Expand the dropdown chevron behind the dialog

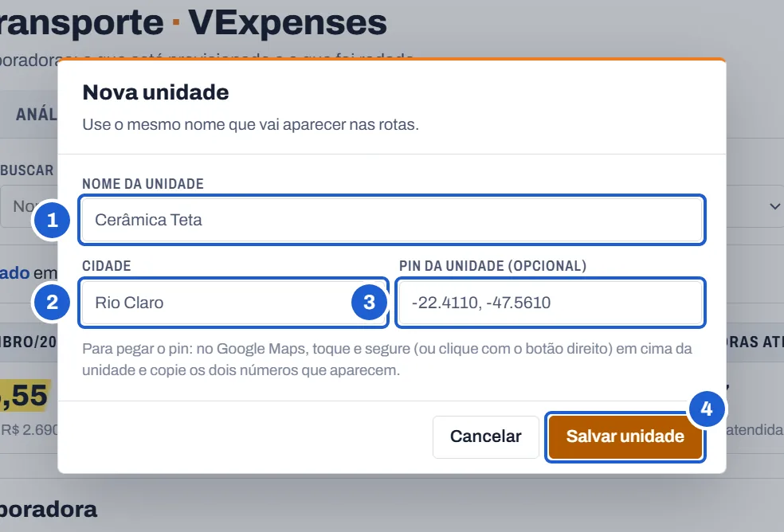click(774, 206)
